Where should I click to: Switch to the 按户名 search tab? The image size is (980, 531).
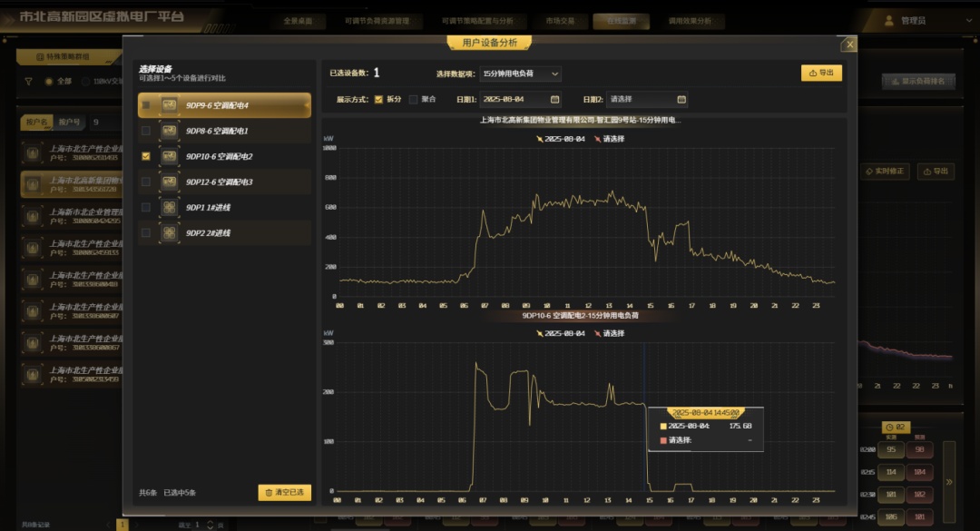[x=37, y=122]
